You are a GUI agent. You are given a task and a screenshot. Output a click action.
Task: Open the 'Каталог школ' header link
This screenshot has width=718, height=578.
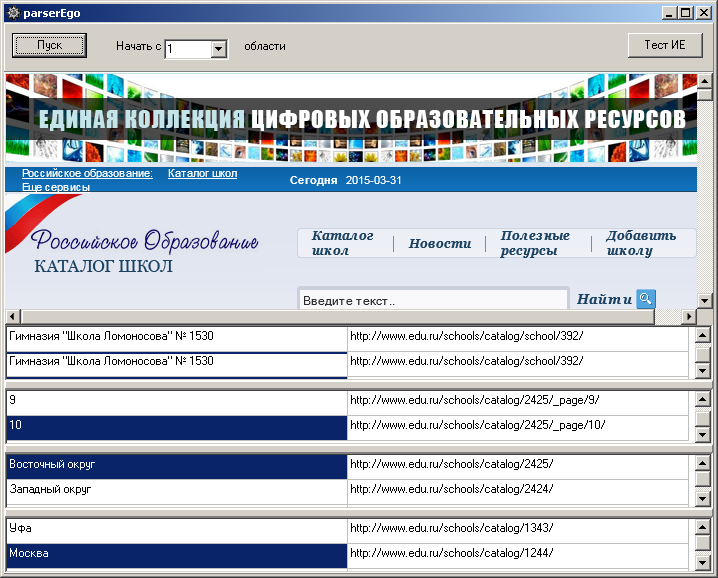pyautogui.click(x=202, y=173)
